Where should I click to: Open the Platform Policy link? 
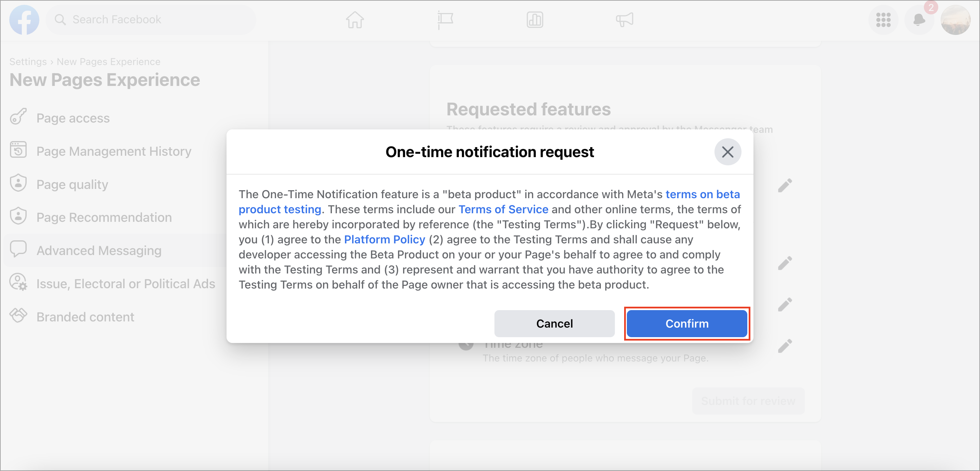(x=384, y=239)
